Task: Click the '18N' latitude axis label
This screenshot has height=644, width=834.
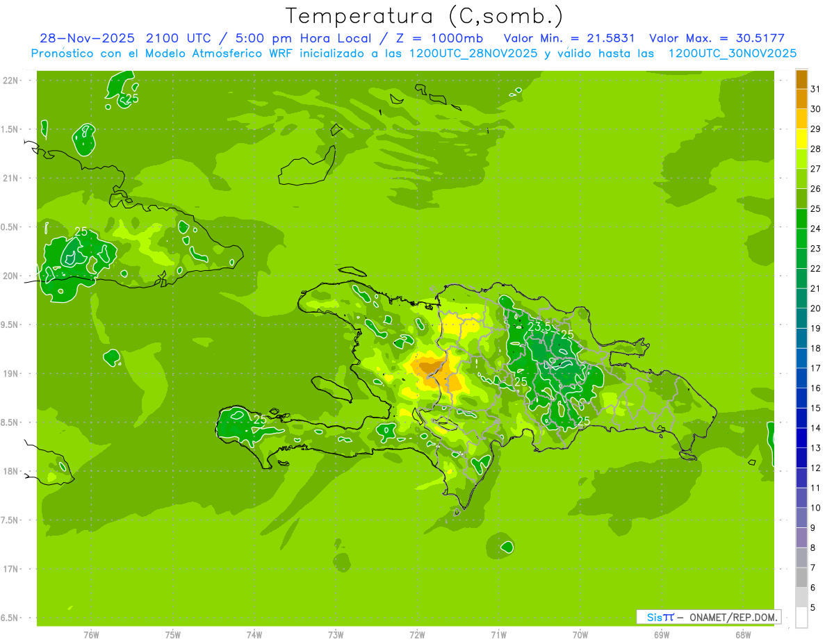Action: [10, 471]
